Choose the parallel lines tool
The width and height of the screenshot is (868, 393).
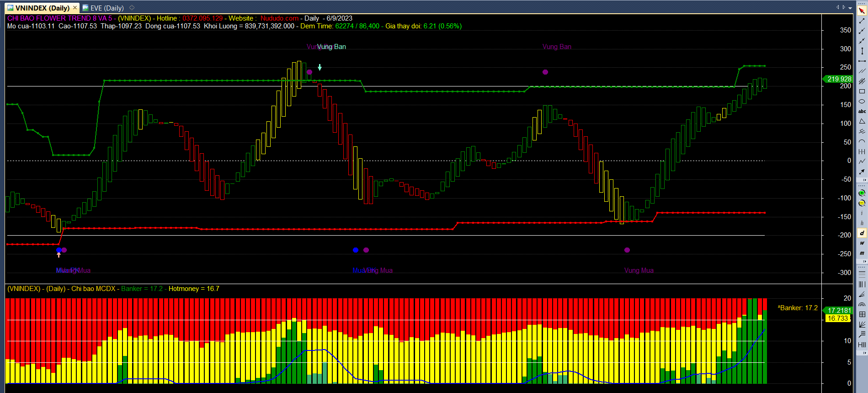862,71
